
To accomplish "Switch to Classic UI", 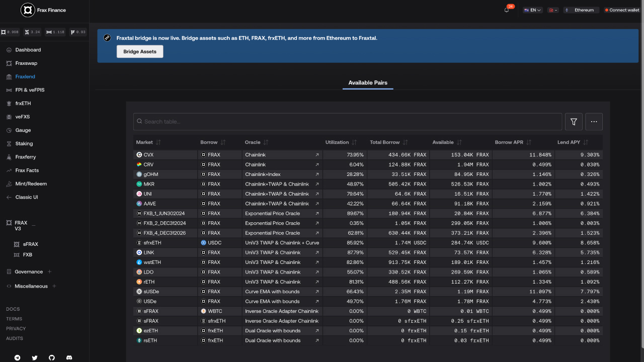I will click(27, 197).
